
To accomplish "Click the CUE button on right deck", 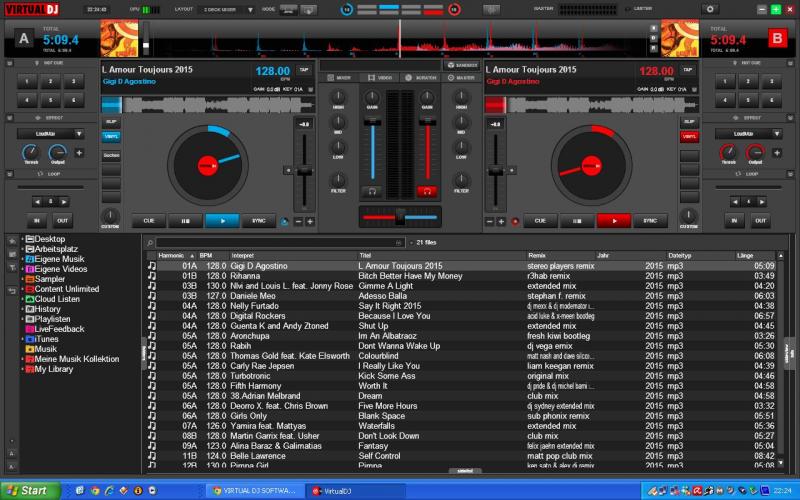I will (539, 221).
